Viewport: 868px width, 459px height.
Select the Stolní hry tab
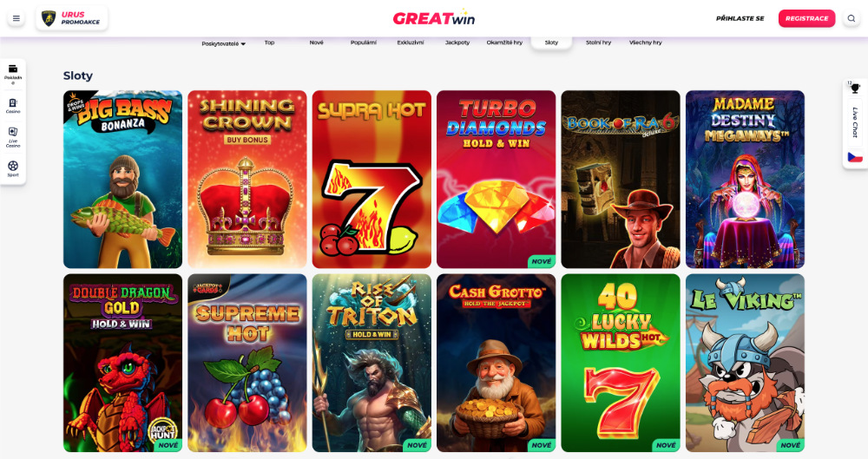point(598,42)
